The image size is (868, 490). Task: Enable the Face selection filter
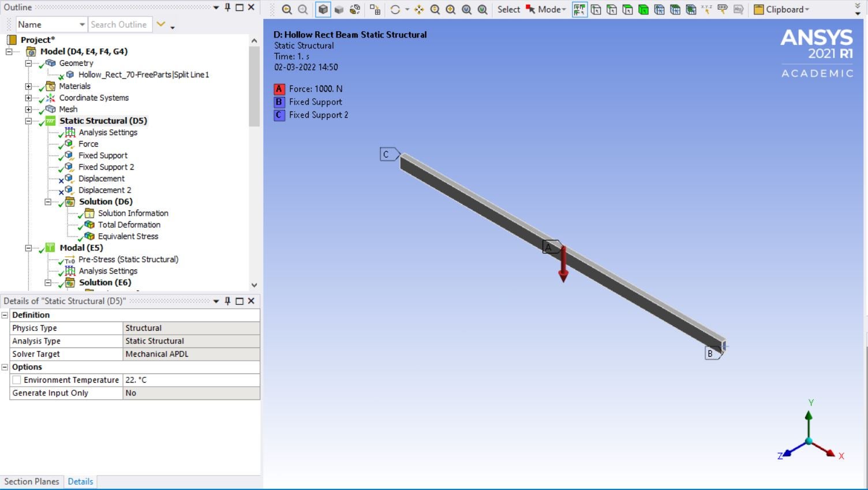627,9
